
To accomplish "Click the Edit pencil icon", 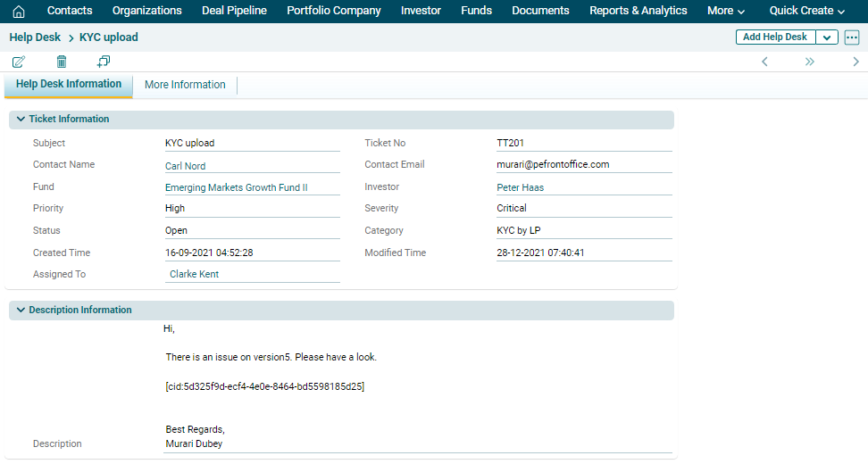I will [x=19, y=62].
